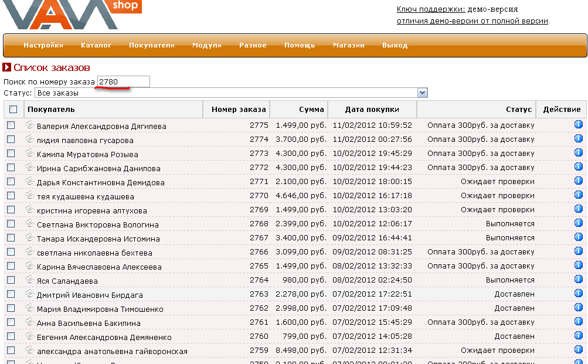588x364 pixels.
Task: Open info icon for order 2767
Action: 578,237
